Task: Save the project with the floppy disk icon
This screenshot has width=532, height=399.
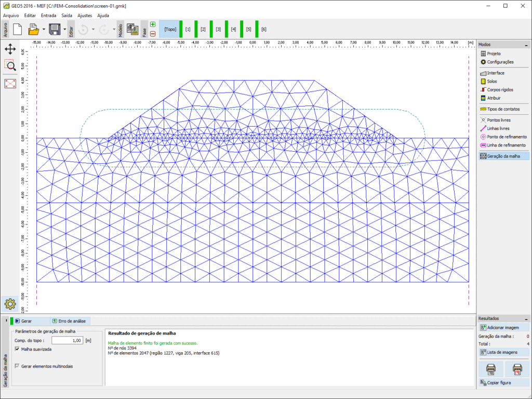Action: 55,29
